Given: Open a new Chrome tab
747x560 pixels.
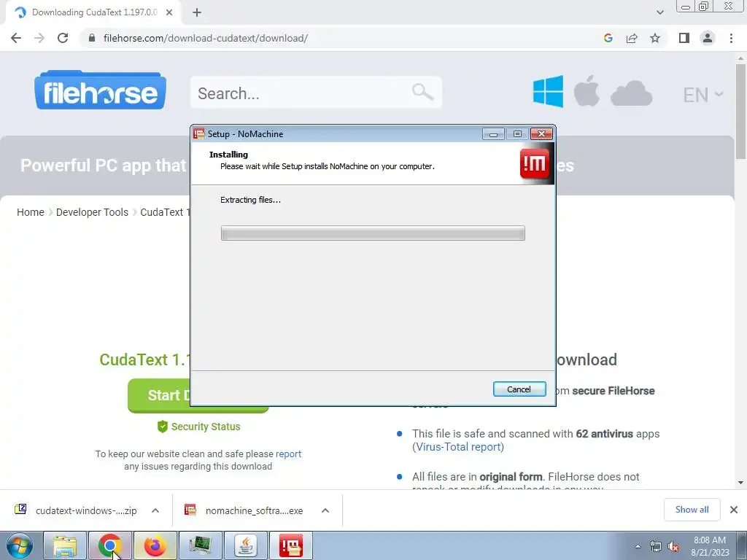Looking at the screenshot, I should pos(197,12).
